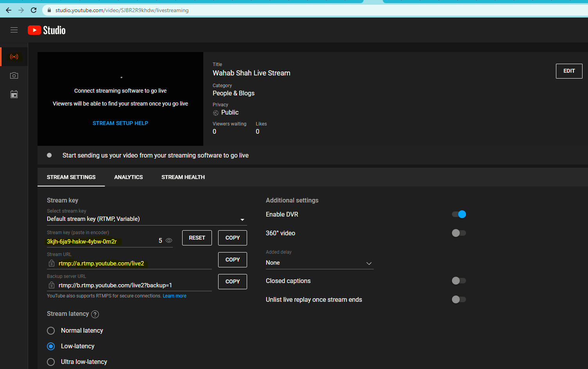The height and width of the screenshot is (369, 588).
Task: Click the Wahab Shah Live Stream title
Action: 251,73
